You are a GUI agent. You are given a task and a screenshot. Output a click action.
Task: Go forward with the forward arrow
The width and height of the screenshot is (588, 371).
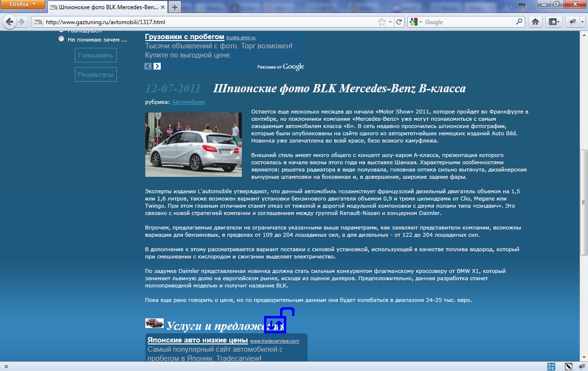(x=21, y=22)
